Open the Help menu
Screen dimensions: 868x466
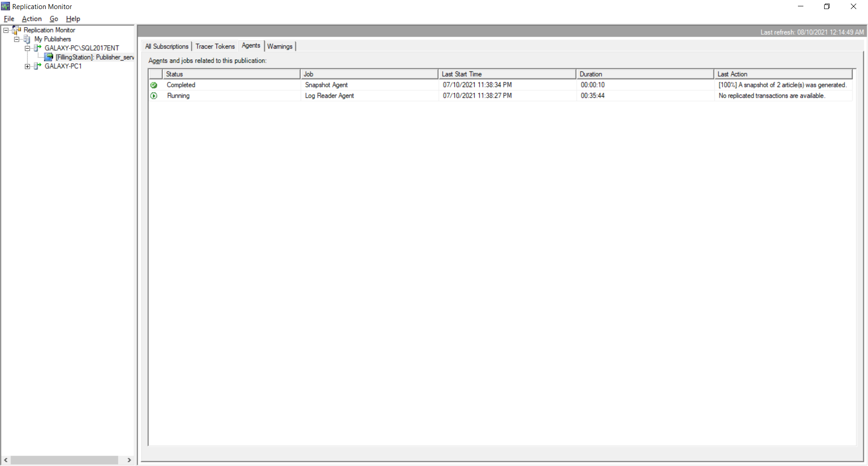coord(73,19)
